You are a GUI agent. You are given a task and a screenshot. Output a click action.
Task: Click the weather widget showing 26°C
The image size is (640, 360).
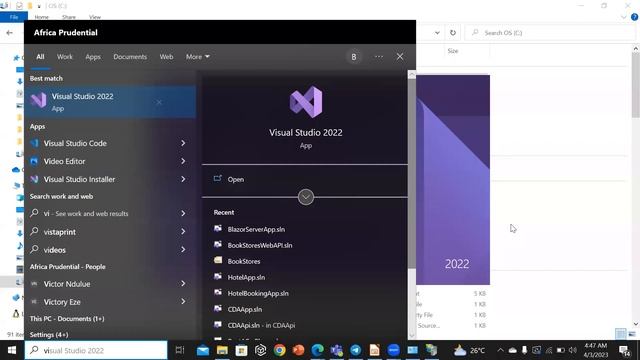click(469, 350)
